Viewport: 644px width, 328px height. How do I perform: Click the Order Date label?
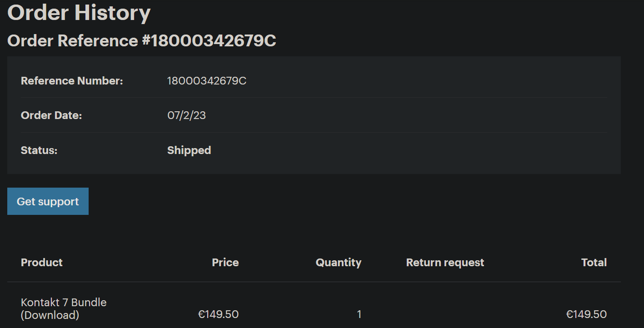coord(51,115)
